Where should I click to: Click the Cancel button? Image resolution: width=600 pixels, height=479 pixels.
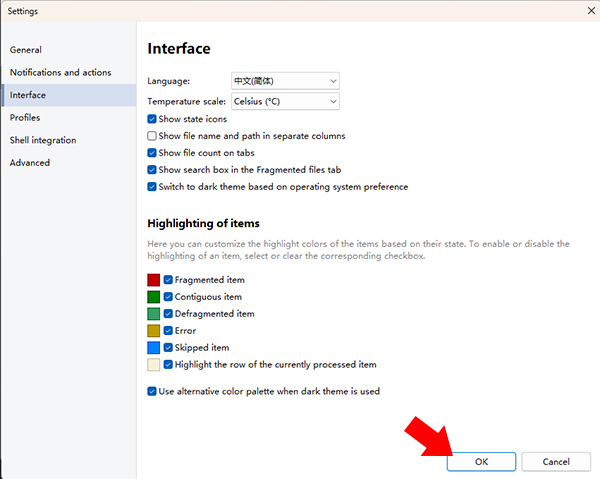click(x=556, y=462)
